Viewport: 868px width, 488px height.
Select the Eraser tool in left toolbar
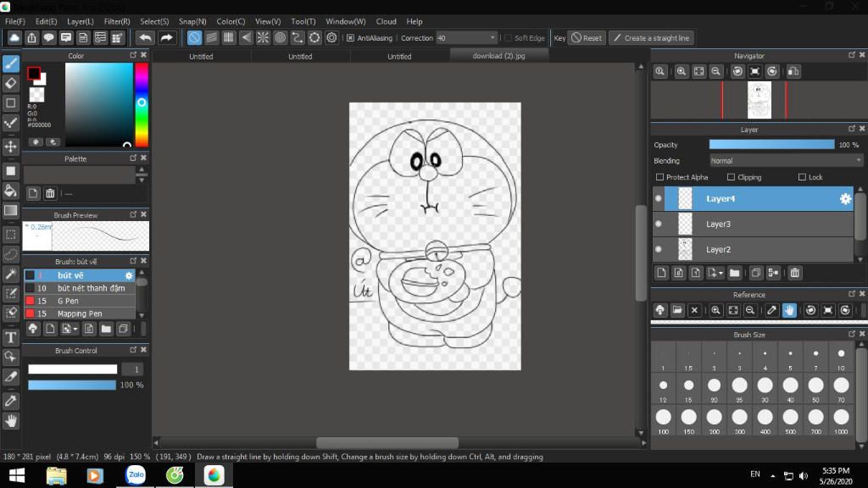(11, 83)
